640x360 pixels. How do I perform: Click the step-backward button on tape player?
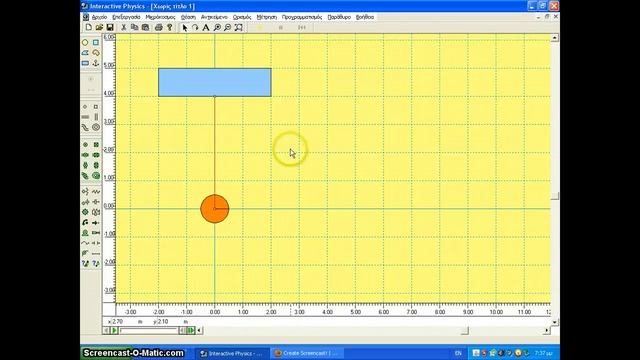coord(182,330)
